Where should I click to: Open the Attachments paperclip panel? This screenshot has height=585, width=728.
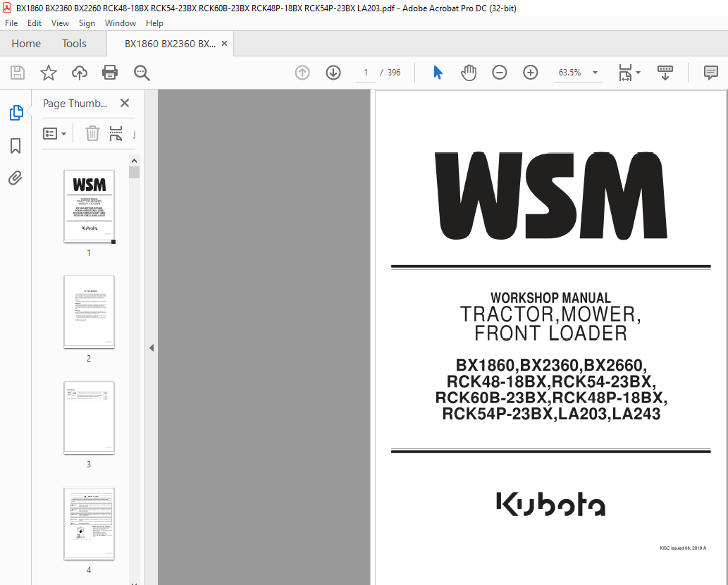16,178
